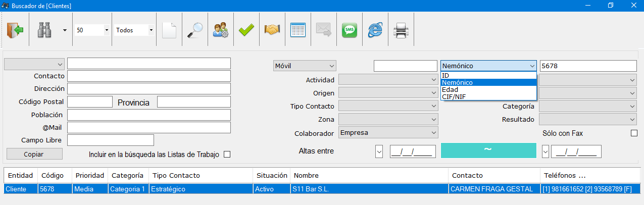Select Nemónico in the dropdown list
Image resolution: width=644 pixels, height=205 pixels.
(x=488, y=82)
